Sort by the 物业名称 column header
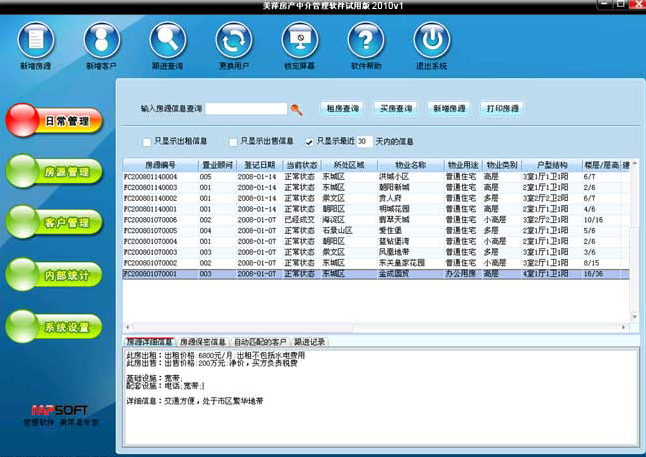The width and height of the screenshot is (646, 457). (410, 165)
